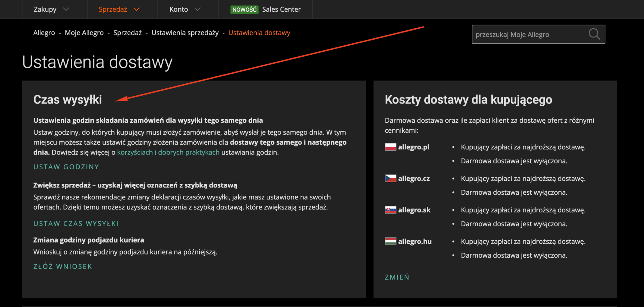Click 'Wnioskuj o zmianę godziny podjazdu kuriera' text
644x307 pixels.
[x=125, y=252]
